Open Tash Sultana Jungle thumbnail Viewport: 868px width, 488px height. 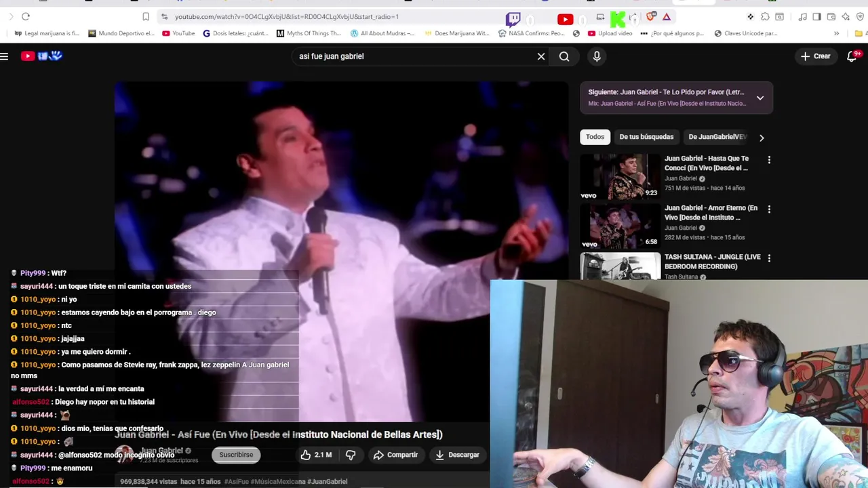tap(620, 266)
